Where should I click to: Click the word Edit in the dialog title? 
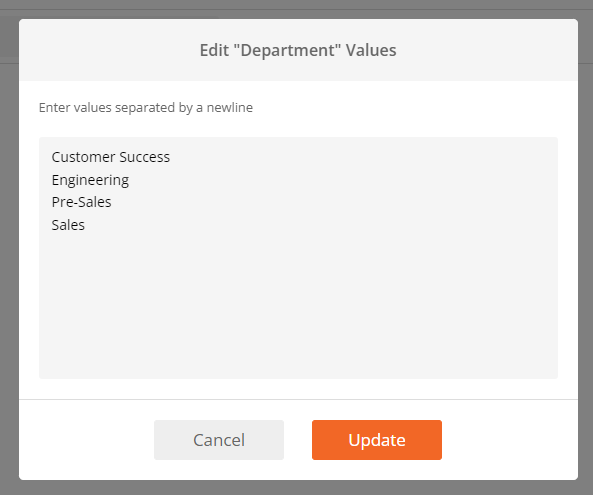214,50
